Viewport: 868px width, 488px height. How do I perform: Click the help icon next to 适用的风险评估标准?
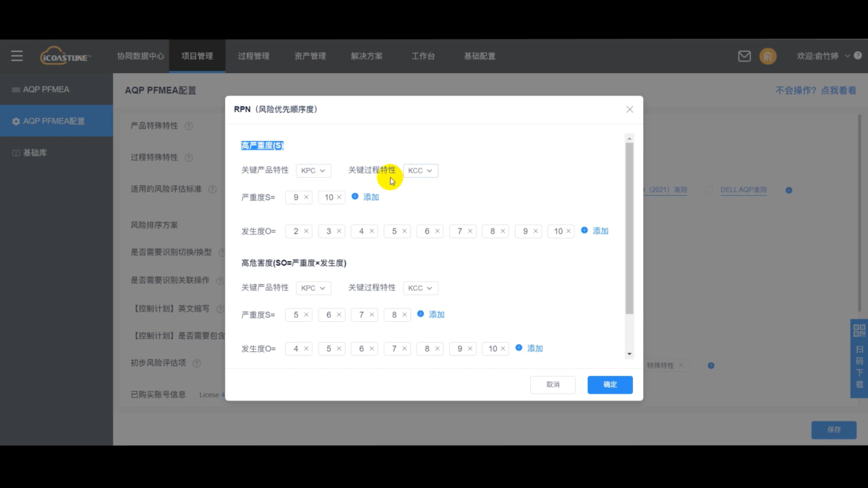pyautogui.click(x=213, y=189)
